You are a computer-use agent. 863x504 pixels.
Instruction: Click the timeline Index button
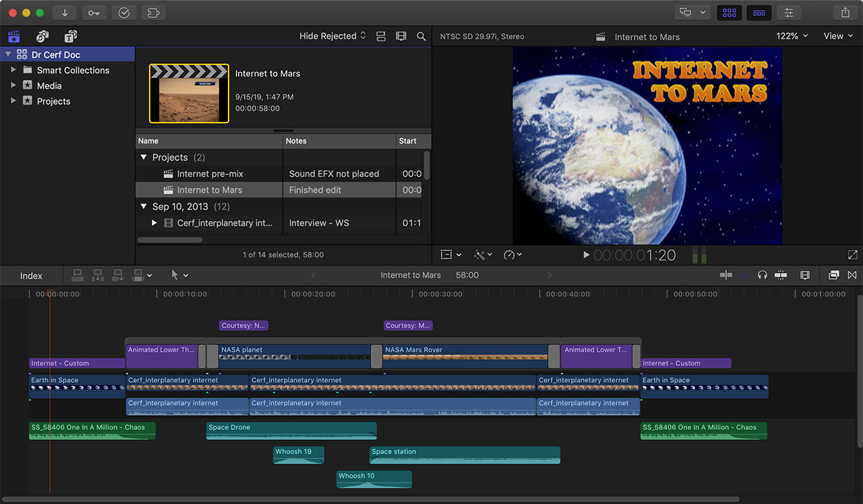click(31, 276)
